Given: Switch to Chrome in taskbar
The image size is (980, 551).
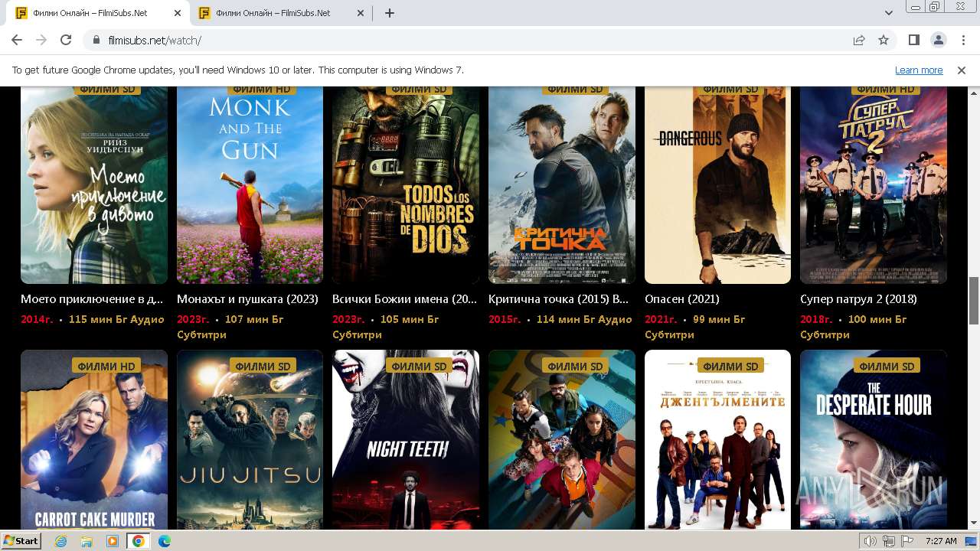Looking at the screenshot, I should [139, 541].
